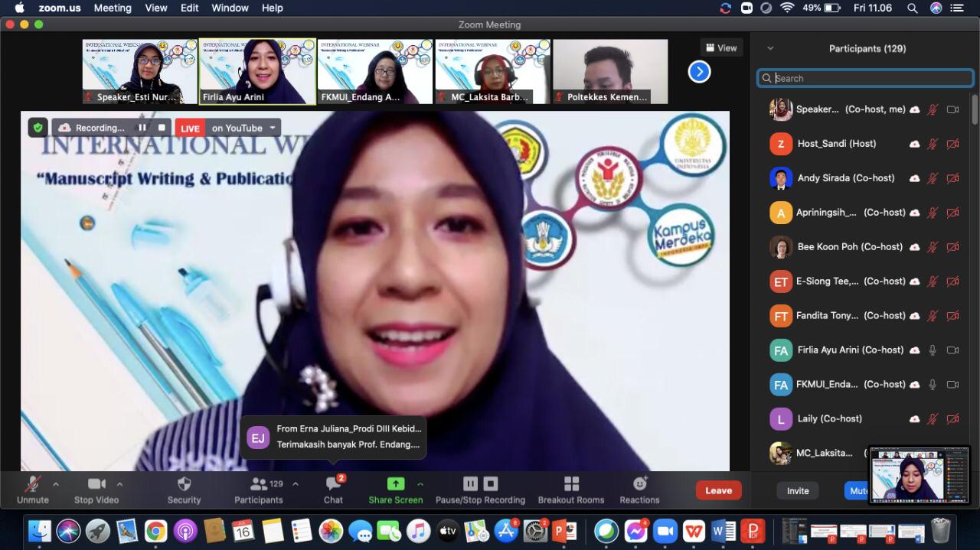Screen dimensions: 980x550
Task: Click the participants Search field
Action: [x=869, y=78]
